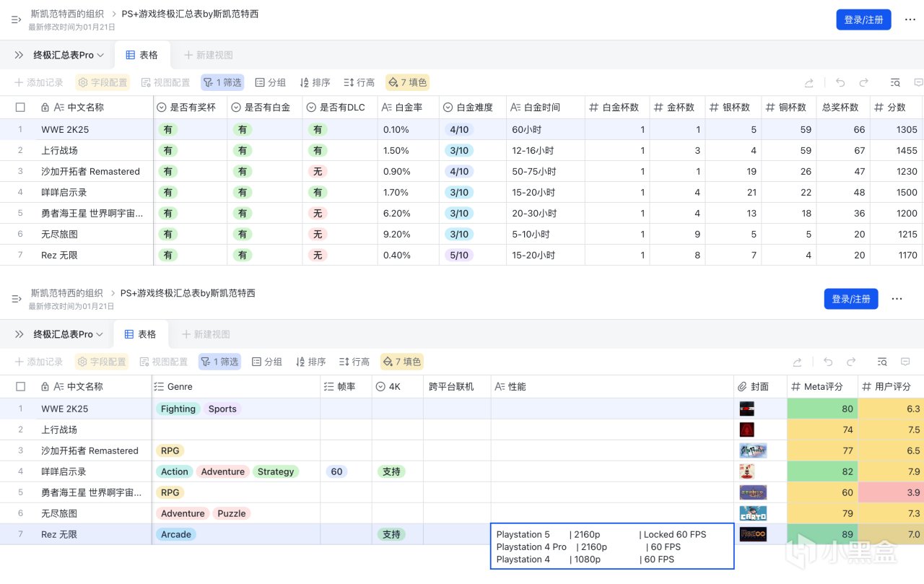Open the 咩咩启示录 cover thumbnail
924x584 pixels.
click(x=746, y=471)
